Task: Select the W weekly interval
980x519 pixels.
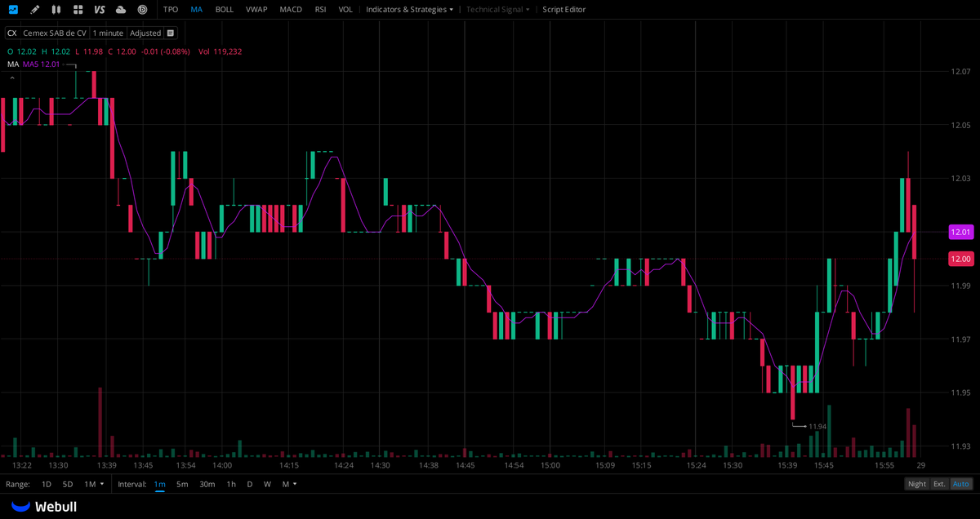Action: point(267,484)
